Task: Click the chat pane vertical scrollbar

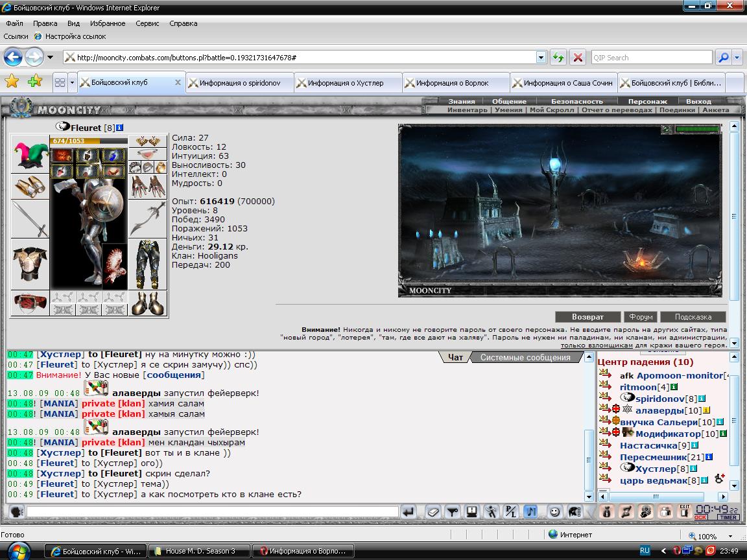Action: 589,426
